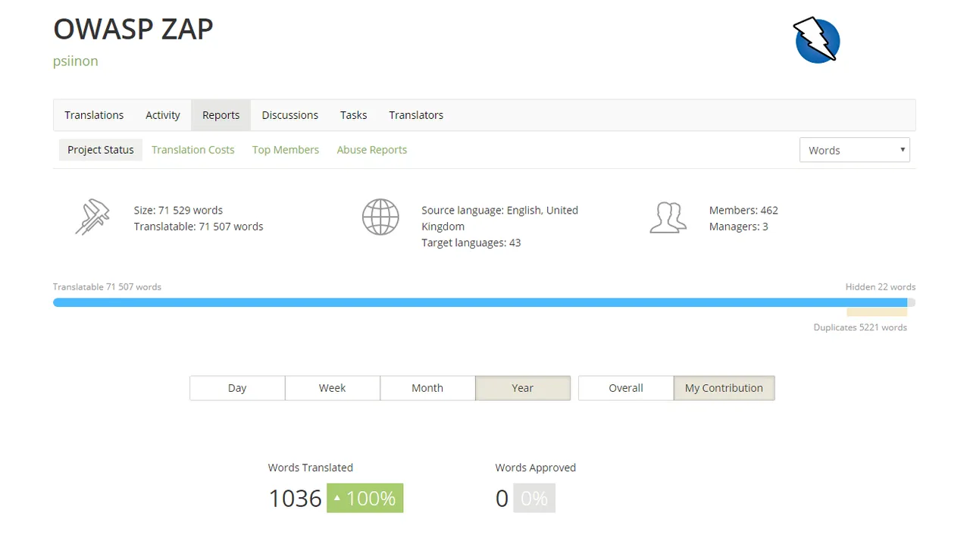This screenshot has height=560, width=970.
Task: Open Translation Costs report
Action: (x=193, y=150)
